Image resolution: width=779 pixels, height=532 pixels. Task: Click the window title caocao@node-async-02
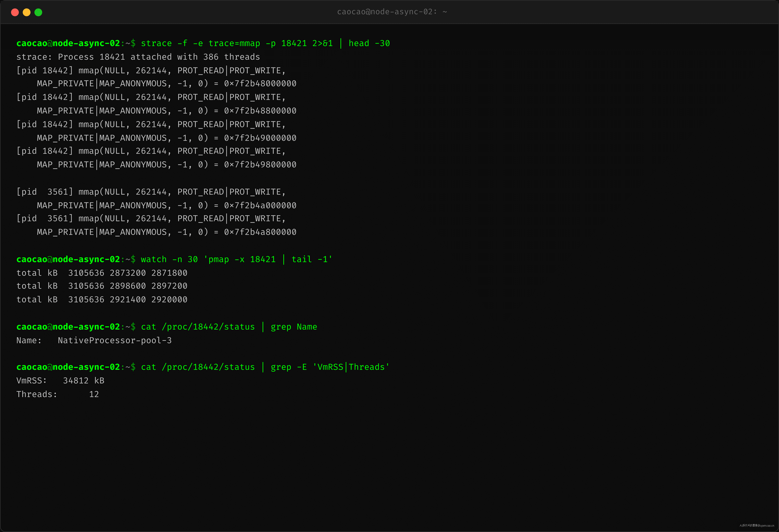click(392, 12)
